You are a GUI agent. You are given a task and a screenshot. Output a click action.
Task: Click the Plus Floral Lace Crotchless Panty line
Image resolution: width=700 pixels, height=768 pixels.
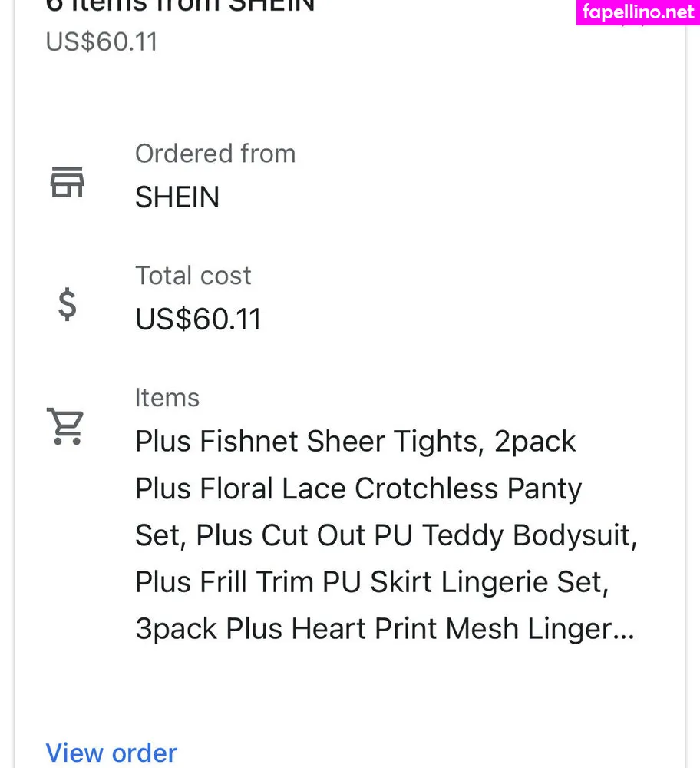pos(358,488)
